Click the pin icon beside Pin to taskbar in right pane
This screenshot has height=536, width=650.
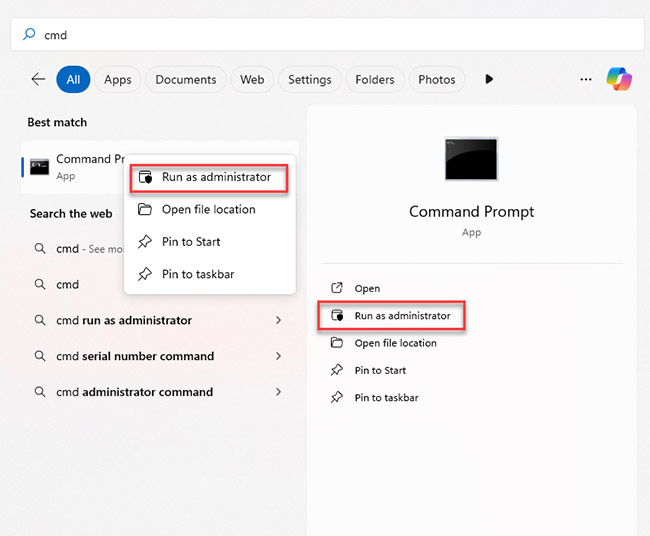coord(337,397)
